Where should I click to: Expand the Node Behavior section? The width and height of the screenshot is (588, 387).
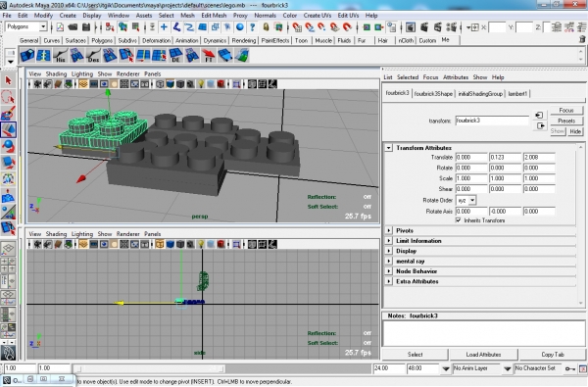389,270
